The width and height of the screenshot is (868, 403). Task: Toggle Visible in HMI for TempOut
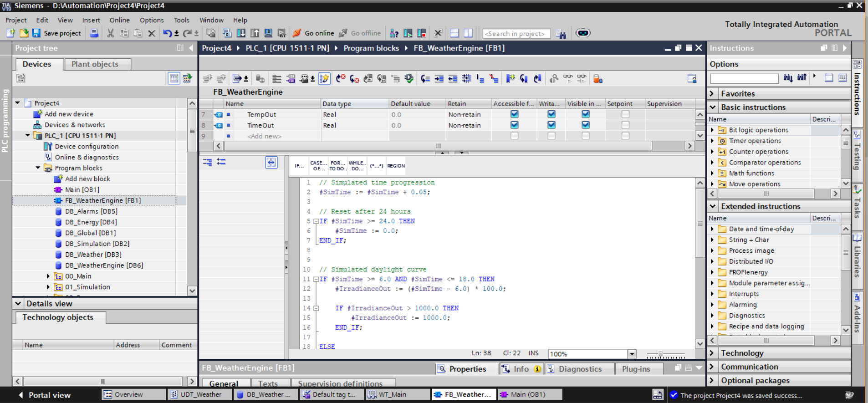[586, 114]
